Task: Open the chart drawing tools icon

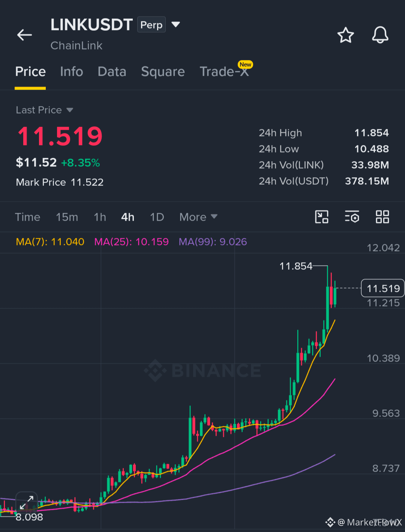Action: pos(322,217)
